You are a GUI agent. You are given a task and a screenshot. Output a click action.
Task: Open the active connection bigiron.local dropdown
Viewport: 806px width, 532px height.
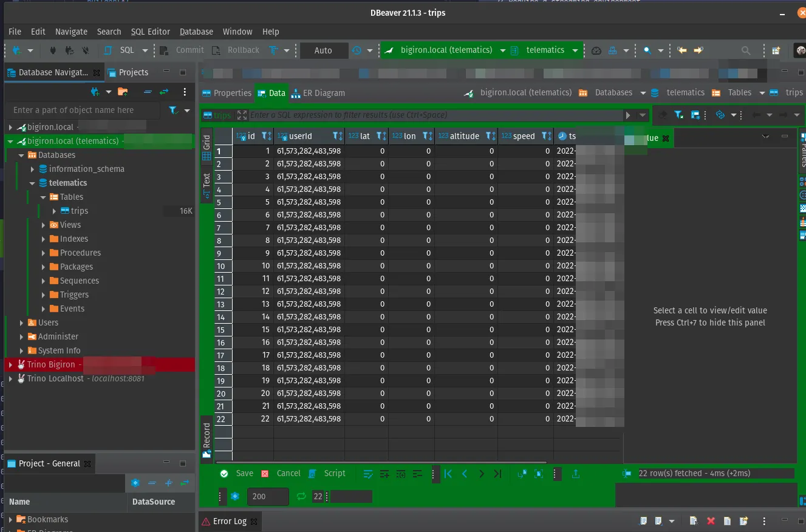tap(502, 50)
